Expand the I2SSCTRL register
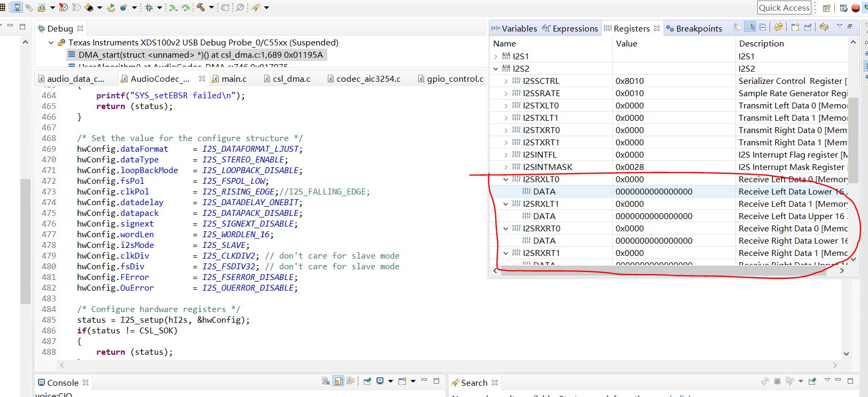Image resolution: width=868 pixels, height=397 pixels. (505, 81)
